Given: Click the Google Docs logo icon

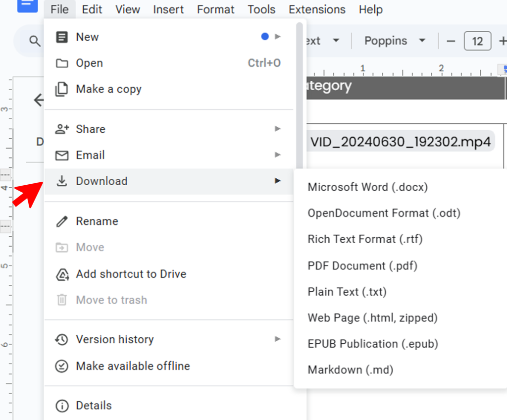Looking at the screenshot, I should click(27, 5).
